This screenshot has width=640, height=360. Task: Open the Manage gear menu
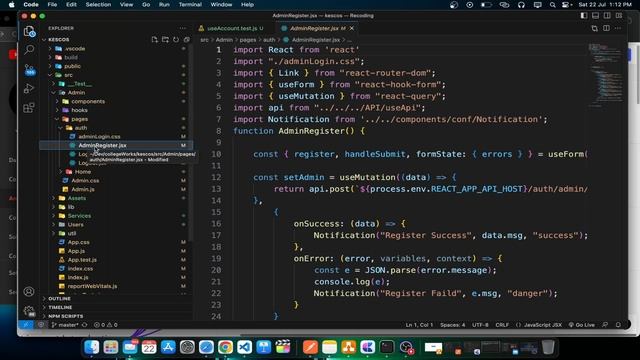pos(29,311)
